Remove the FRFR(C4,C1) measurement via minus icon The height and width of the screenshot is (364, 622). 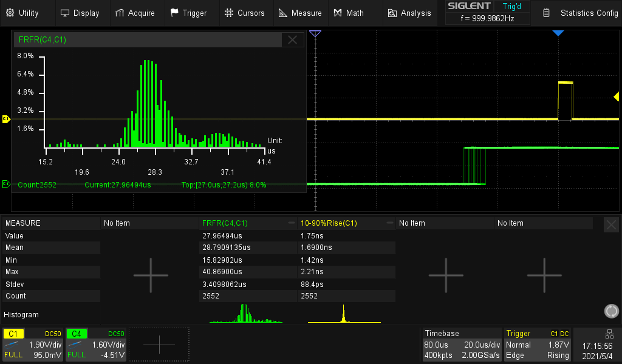click(292, 223)
